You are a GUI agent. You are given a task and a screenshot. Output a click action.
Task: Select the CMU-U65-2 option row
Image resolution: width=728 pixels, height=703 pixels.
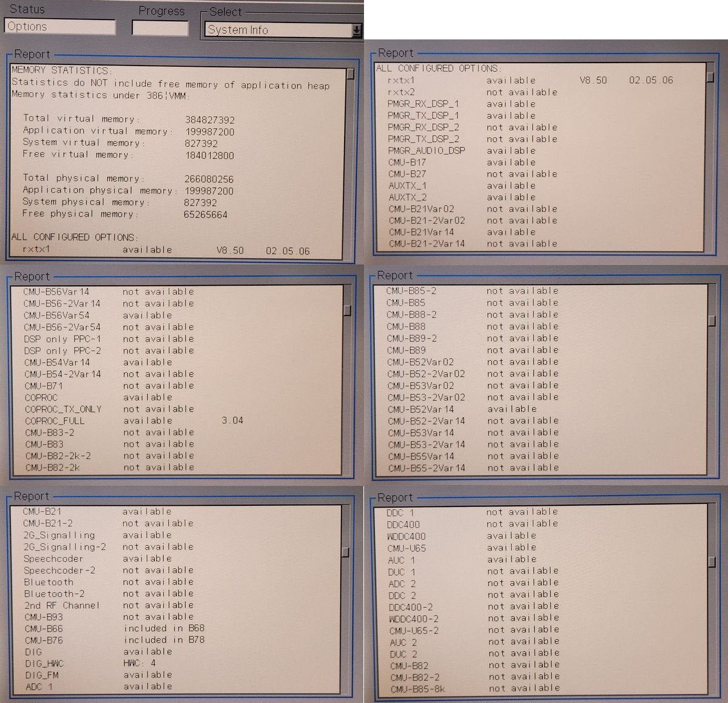[x=474, y=630]
